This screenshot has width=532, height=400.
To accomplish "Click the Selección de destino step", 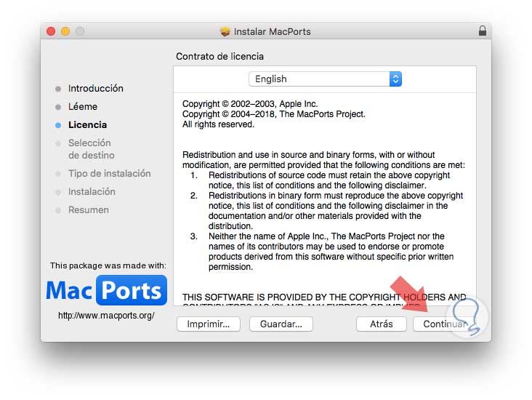I will point(92,149).
